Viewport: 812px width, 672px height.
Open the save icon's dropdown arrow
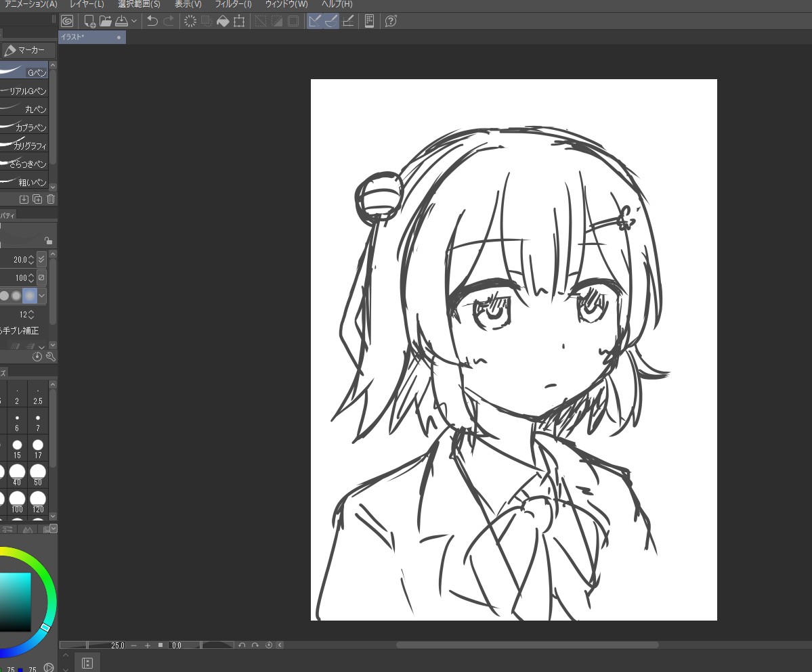133,21
